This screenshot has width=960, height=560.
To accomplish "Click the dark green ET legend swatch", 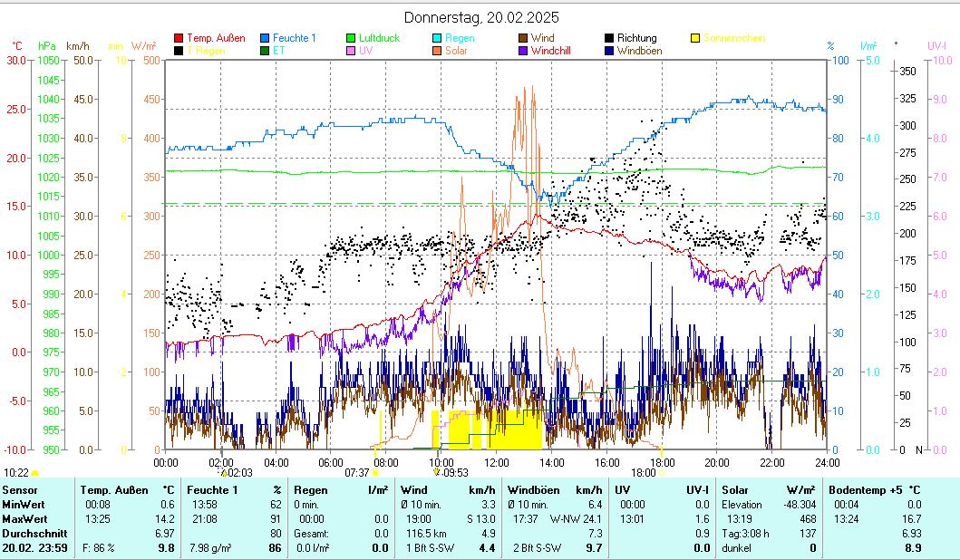I will point(265,51).
